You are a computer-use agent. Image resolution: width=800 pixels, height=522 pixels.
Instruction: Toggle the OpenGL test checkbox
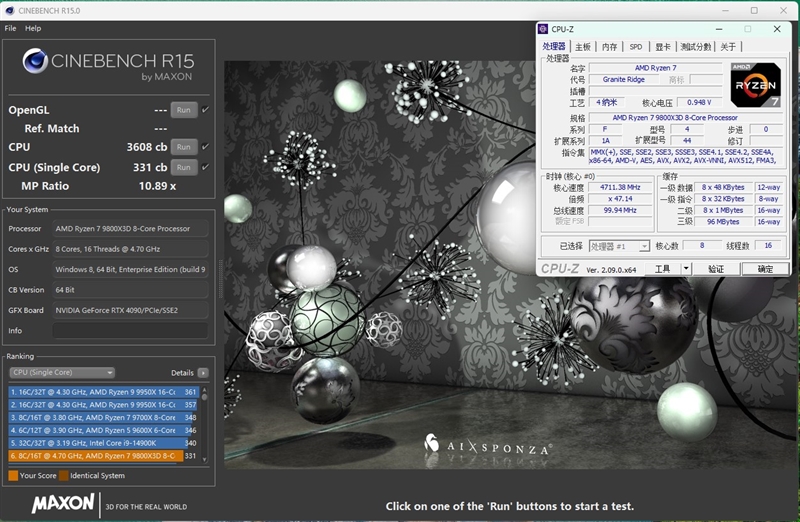[205, 109]
